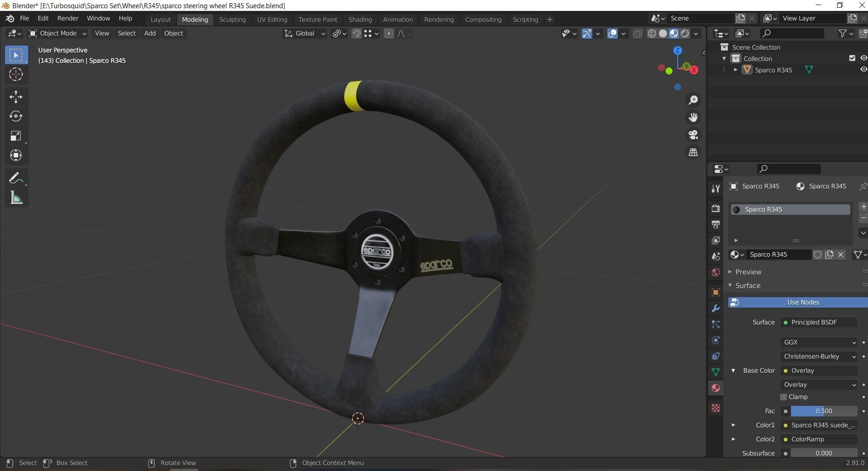
Task: Select the Render properties tab (camera icon)
Action: pos(716,208)
